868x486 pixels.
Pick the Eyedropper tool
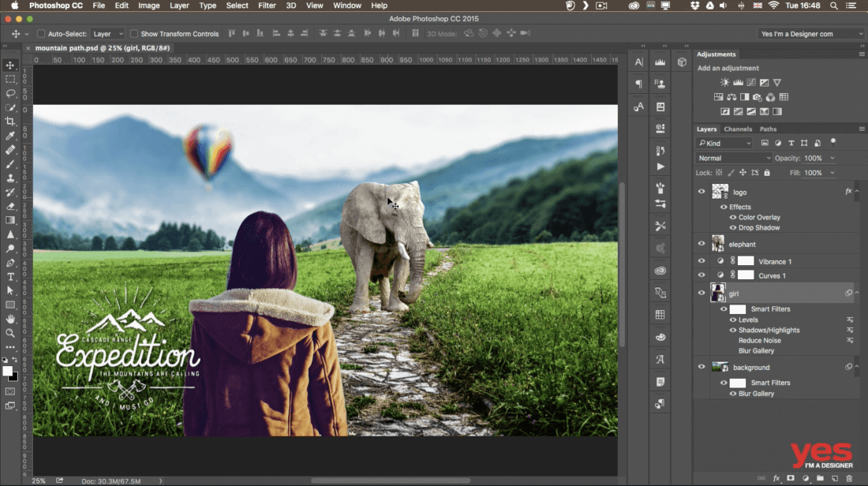(x=10, y=136)
